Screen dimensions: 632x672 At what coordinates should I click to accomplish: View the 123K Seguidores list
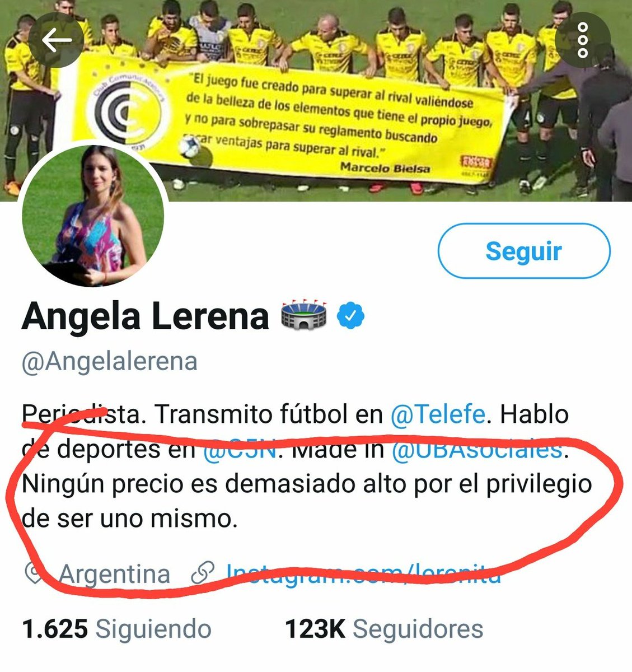pyautogui.click(x=384, y=629)
